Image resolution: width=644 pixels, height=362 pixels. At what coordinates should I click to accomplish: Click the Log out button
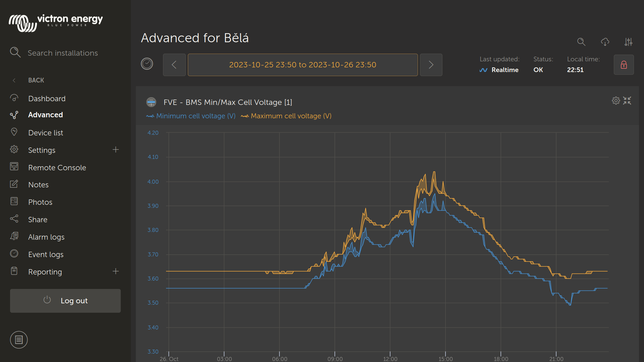coord(65,301)
